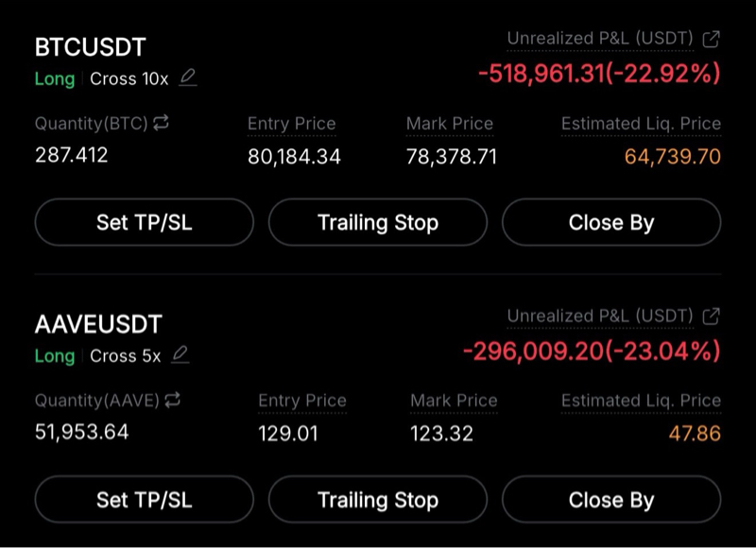Share AAVEUSDT unrealized P&L icon
Viewport: 756px width, 548px height.
712,316
